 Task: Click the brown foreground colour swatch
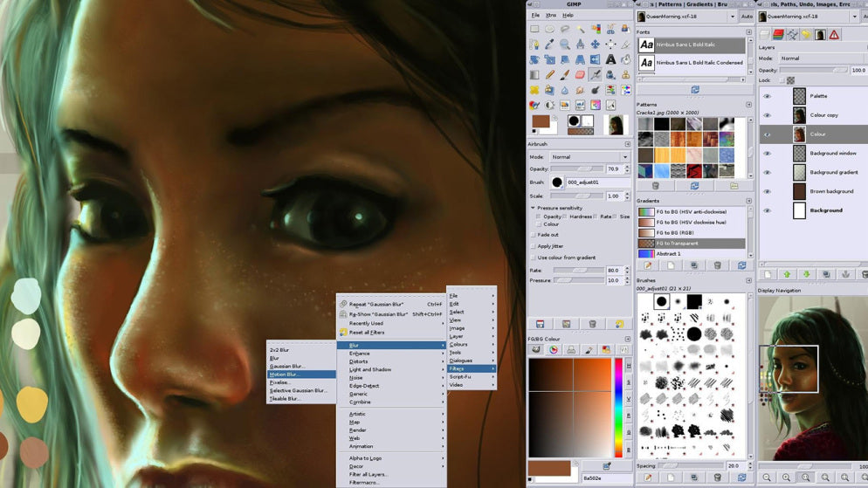pos(539,120)
